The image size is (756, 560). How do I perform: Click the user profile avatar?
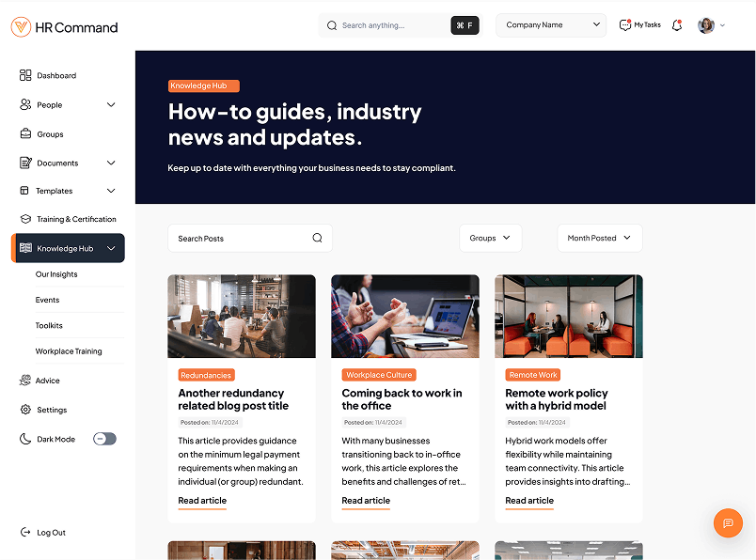706,25
